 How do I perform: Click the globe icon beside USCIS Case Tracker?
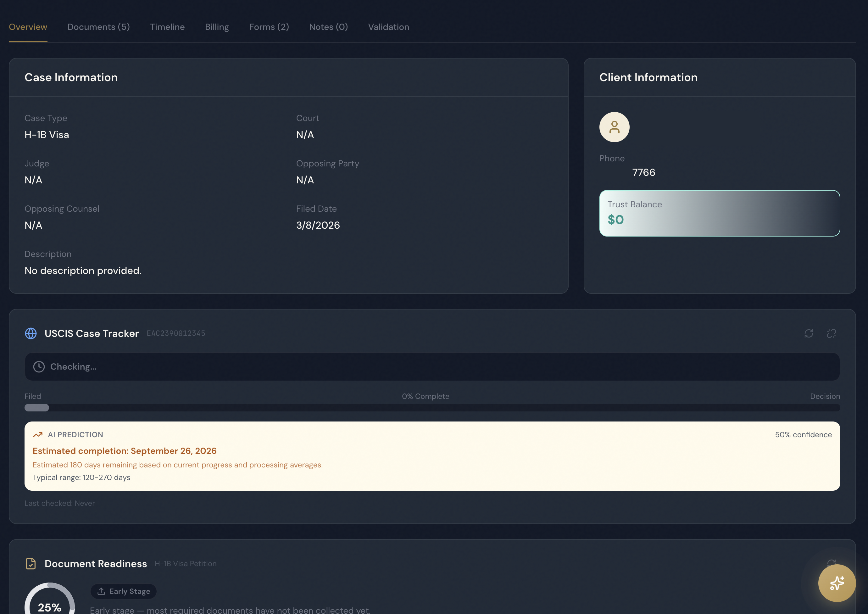pyautogui.click(x=31, y=333)
